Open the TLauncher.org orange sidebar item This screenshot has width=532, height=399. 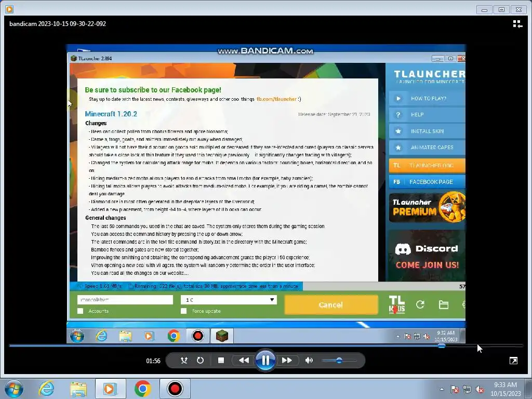click(427, 166)
